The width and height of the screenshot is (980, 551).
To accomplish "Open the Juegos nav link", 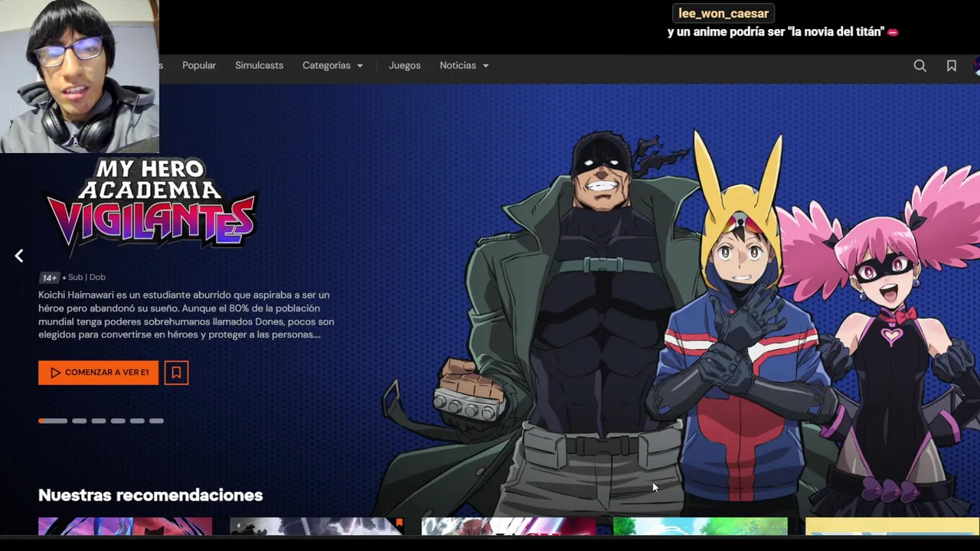I will pos(404,66).
